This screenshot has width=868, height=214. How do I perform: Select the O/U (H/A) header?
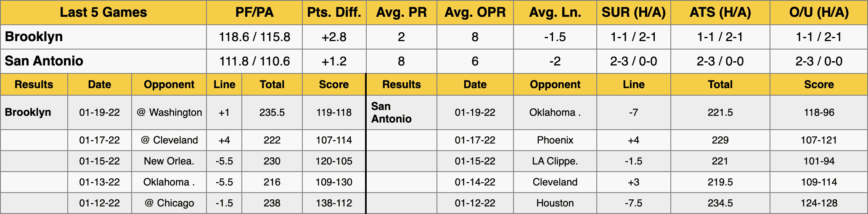pyautogui.click(x=819, y=13)
